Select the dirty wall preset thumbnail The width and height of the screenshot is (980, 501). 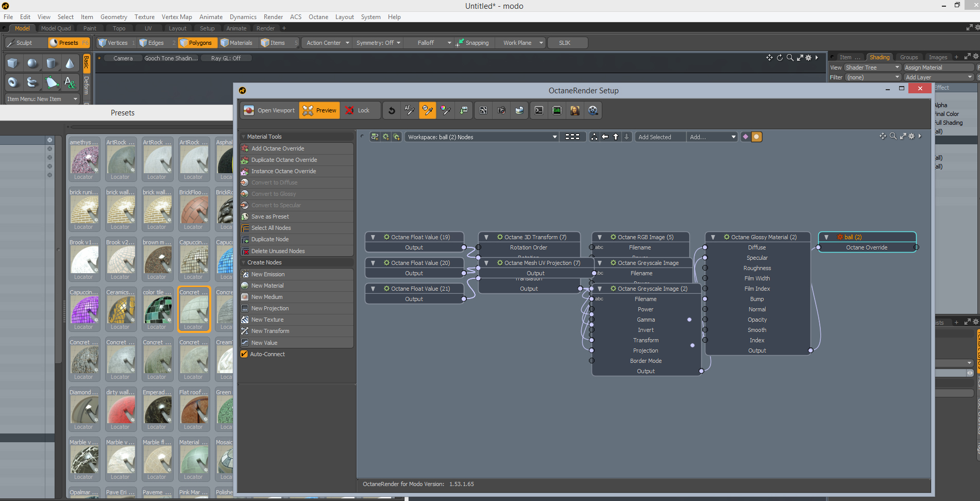(x=121, y=409)
